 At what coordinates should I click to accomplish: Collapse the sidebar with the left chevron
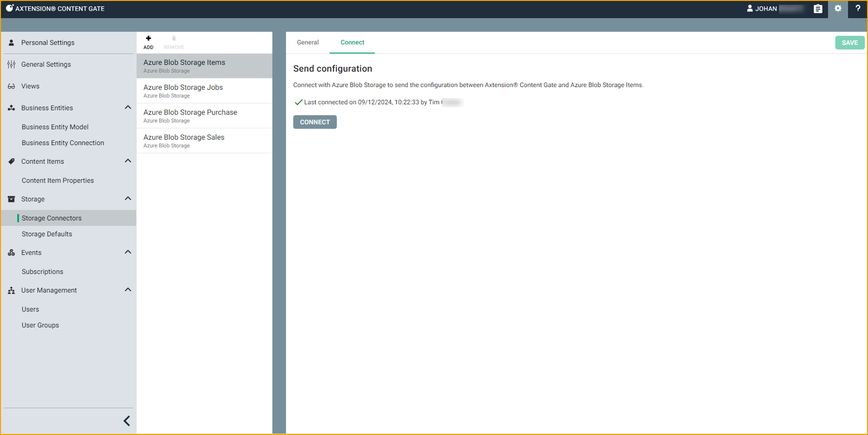[x=127, y=421]
